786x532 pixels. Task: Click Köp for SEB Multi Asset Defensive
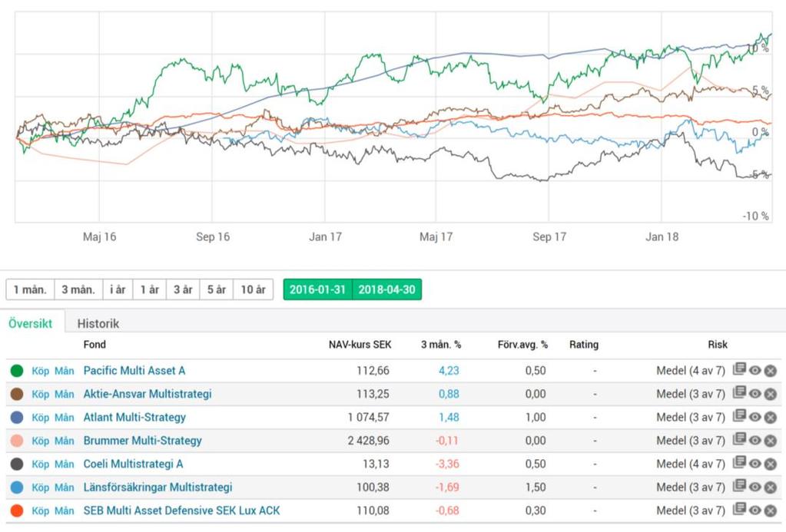41,511
